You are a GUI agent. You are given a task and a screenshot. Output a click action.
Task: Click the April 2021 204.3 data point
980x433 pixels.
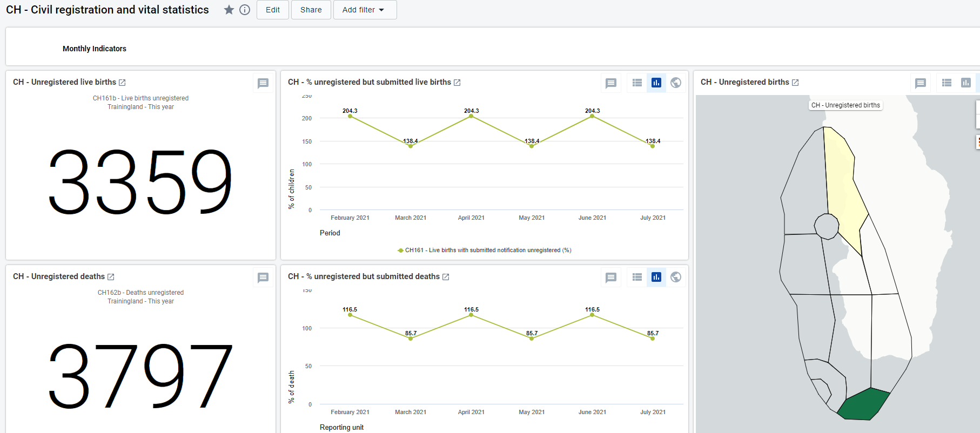[471, 116]
